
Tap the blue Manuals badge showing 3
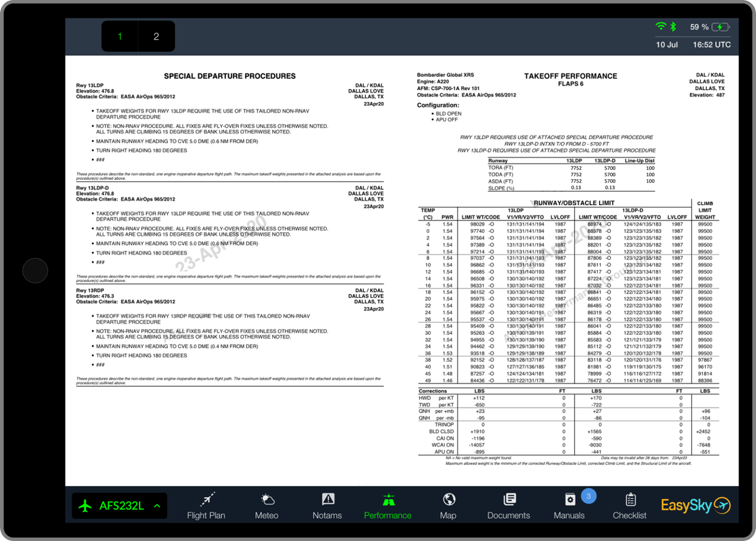589,495
